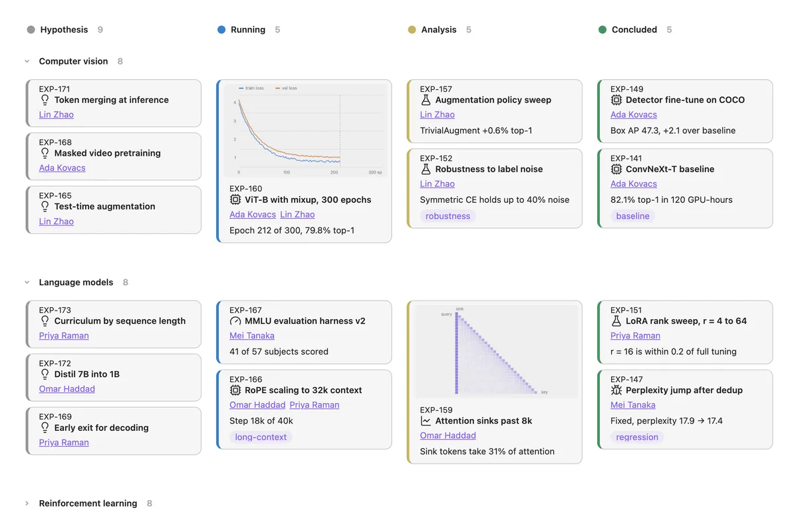
Task: Click gauge icon on MMLU evaluation harness v2
Action: point(235,321)
